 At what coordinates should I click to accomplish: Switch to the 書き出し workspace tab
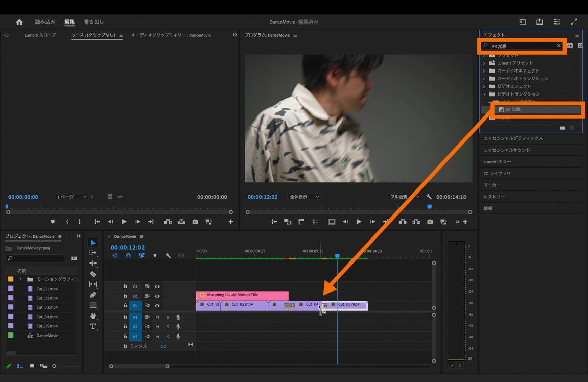click(94, 22)
